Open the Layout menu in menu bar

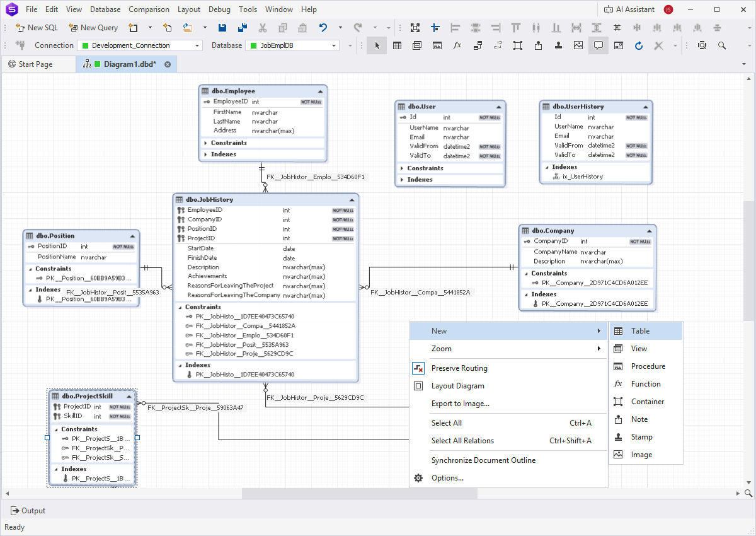pyautogui.click(x=189, y=9)
